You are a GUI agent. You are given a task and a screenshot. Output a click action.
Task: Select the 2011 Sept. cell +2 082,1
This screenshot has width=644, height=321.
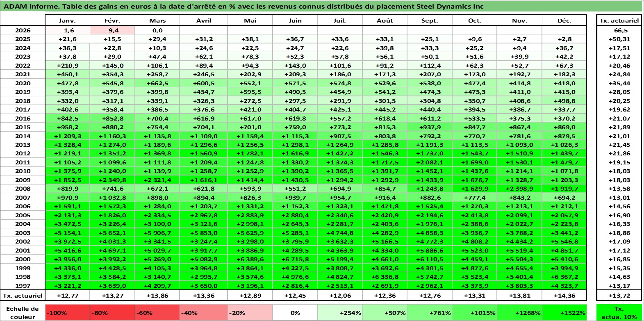tap(430, 162)
